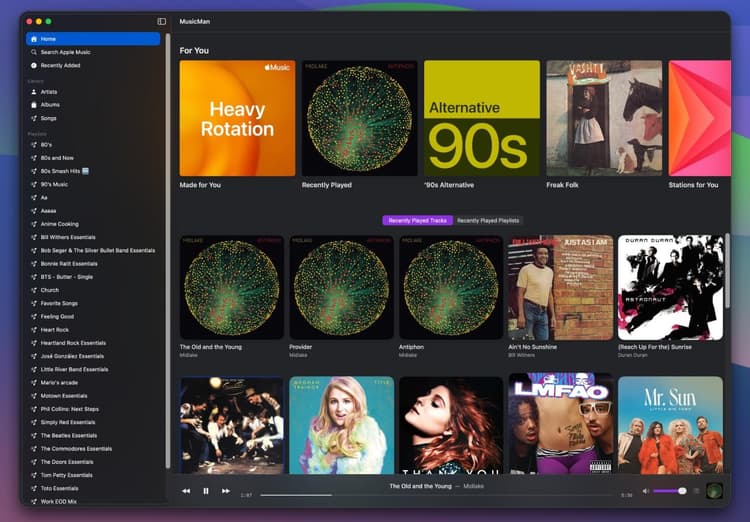
Task: Click the track progress bar
Action: click(x=436, y=495)
